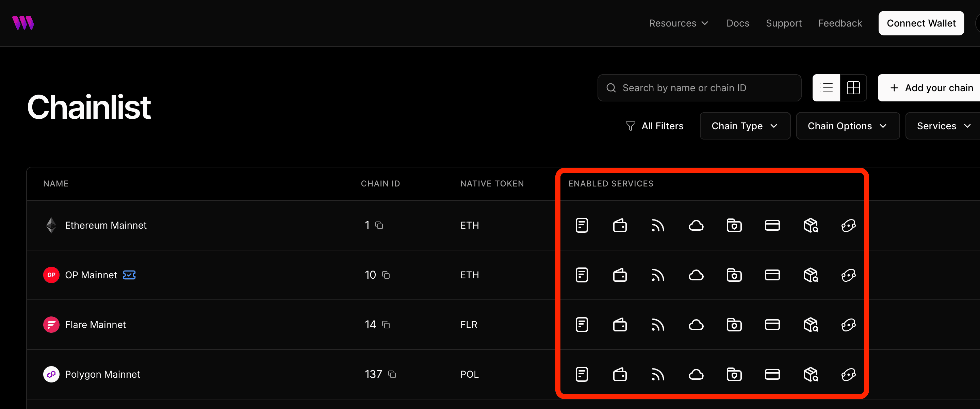
Task: Click the orbit-shaped icon for Polygon Mainnet
Action: tap(848, 374)
